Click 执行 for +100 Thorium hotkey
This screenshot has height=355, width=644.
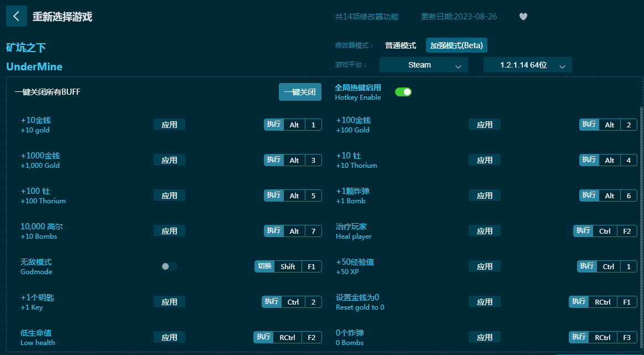pos(274,195)
